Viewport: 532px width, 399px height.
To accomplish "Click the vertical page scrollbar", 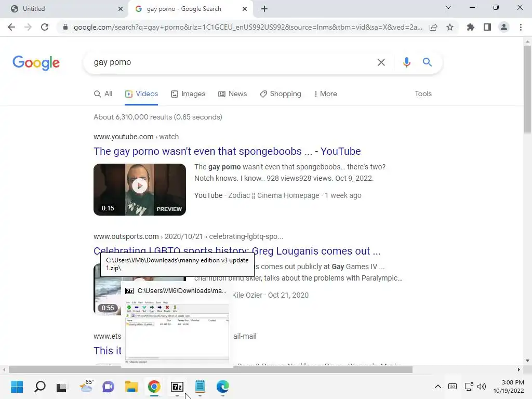I will pyautogui.click(x=527, y=89).
